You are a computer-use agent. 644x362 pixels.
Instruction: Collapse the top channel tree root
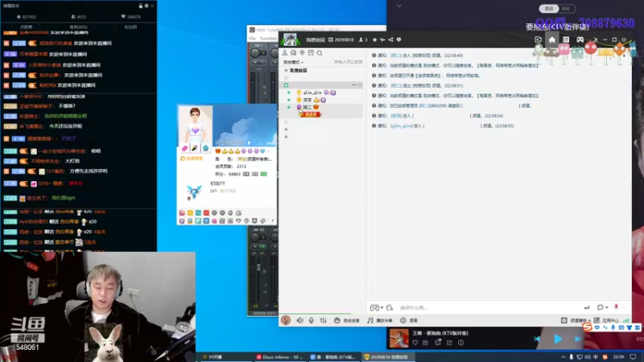click(286, 71)
